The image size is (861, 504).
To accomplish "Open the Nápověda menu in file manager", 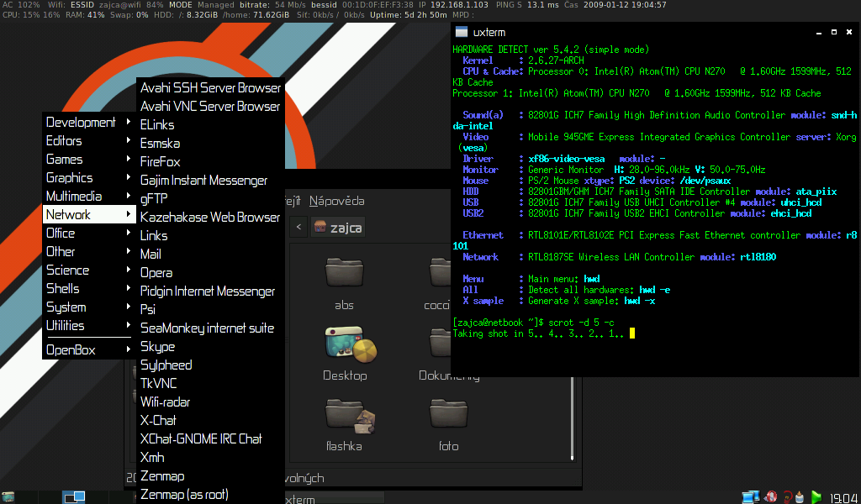I will (336, 201).
